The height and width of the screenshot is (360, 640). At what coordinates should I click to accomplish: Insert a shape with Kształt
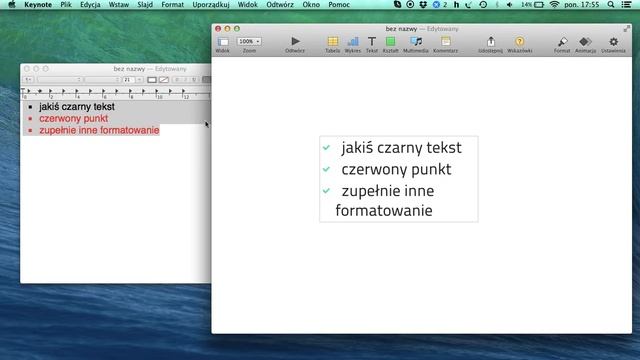pos(391,44)
